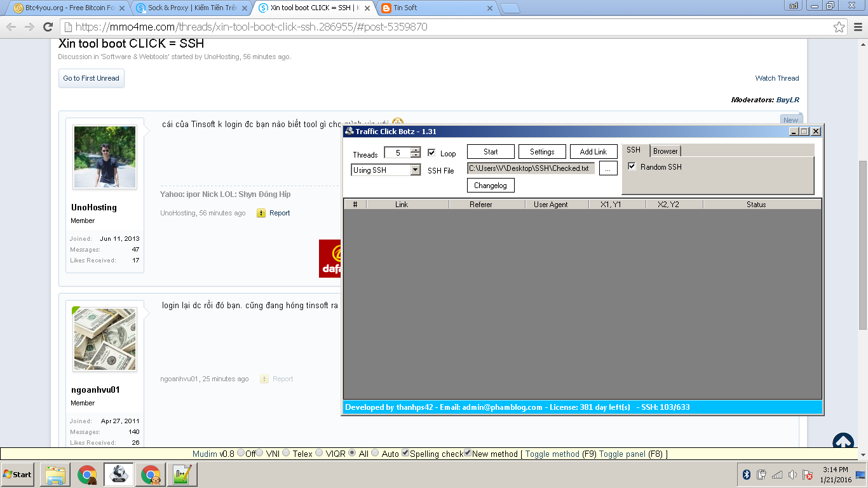The width and height of the screenshot is (868, 488).
Task: Open the BuyLR moderator link
Action: point(788,100)
